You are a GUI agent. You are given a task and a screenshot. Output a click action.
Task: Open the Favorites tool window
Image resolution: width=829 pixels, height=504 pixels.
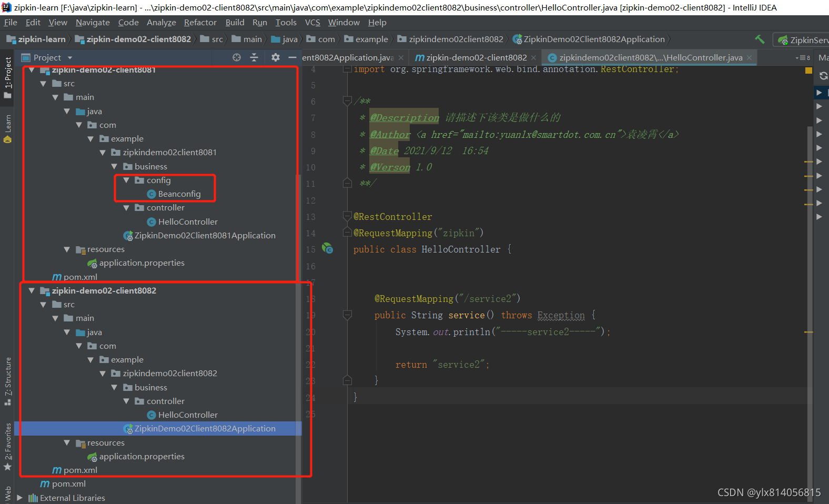[x=7, y=447]
